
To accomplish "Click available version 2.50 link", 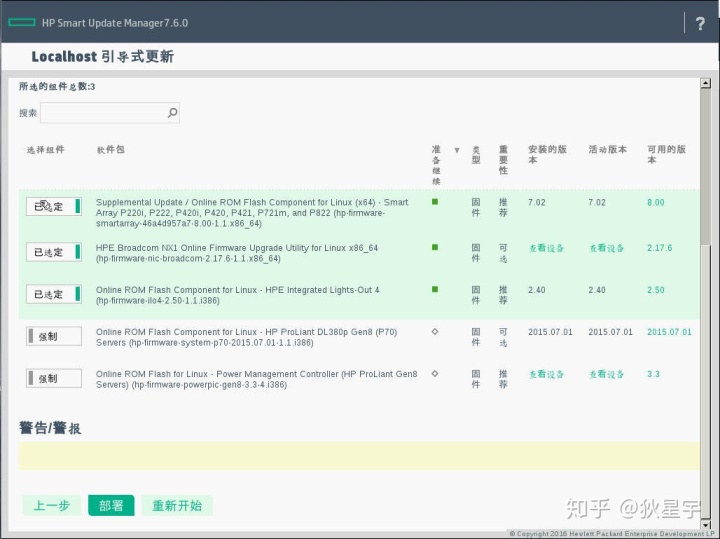I will coord(656,290).
